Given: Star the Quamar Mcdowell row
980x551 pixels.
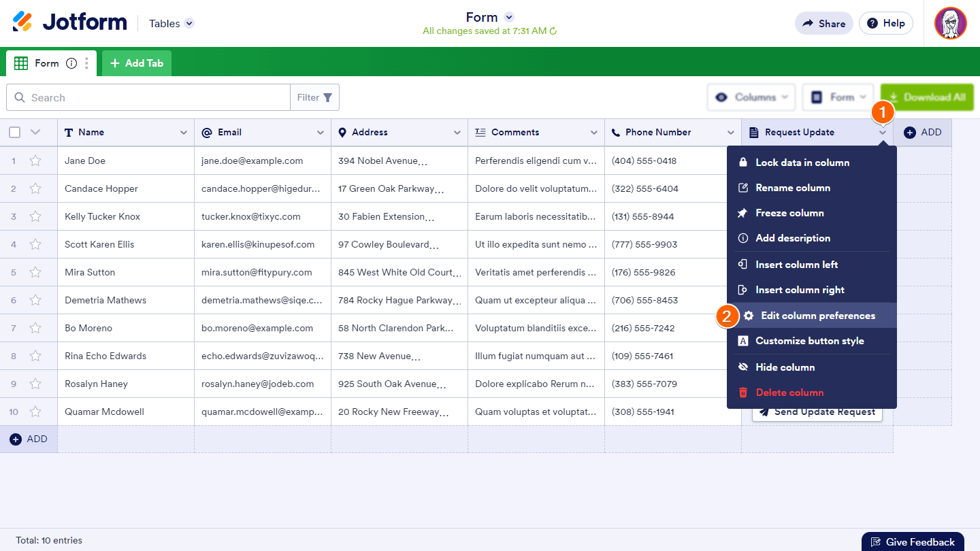Looking at the screenshot, I should tap(35, 412).
